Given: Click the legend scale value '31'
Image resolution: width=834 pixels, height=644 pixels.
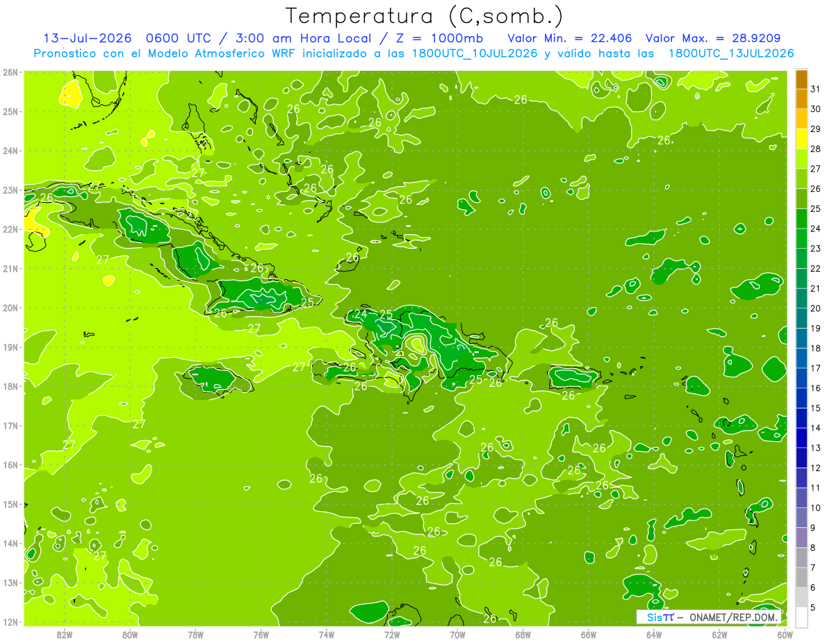Looking at the screenshot, I should 816,89.
